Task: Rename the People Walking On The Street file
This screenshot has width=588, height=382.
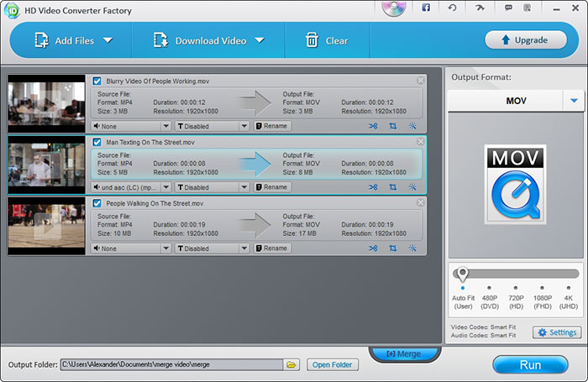Action: pos(272,249)
